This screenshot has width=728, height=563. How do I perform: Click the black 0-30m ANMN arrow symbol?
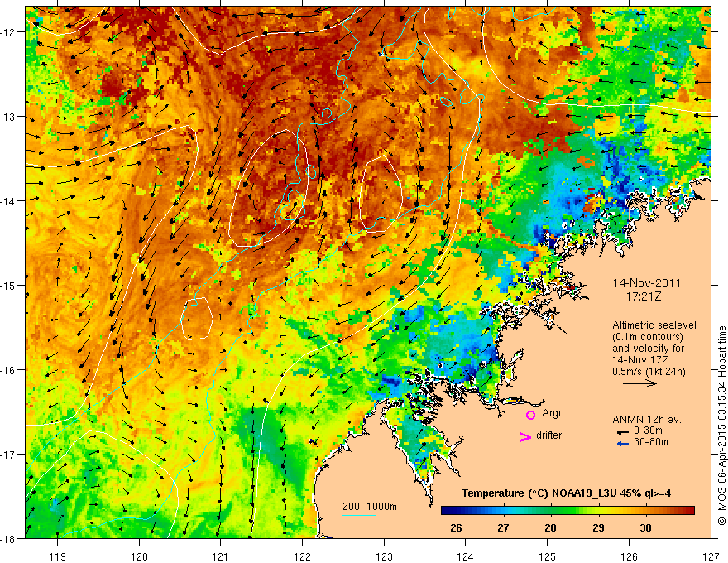pos(622,431)
